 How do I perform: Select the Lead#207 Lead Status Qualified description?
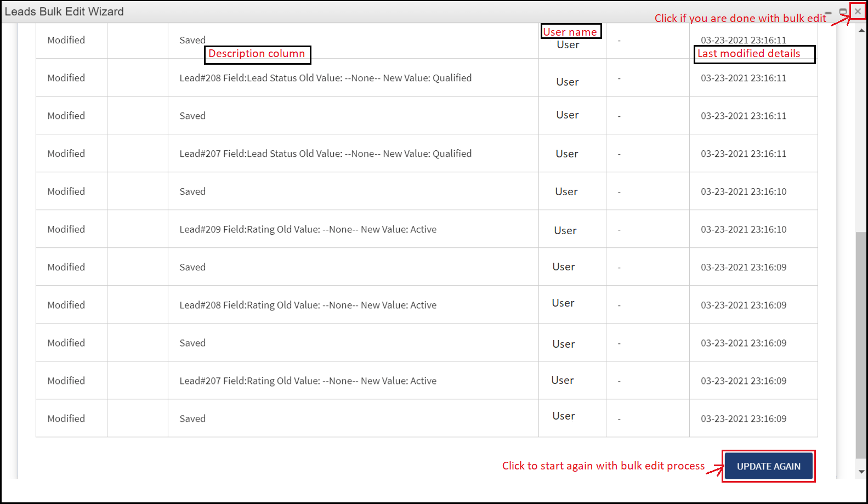326,154
